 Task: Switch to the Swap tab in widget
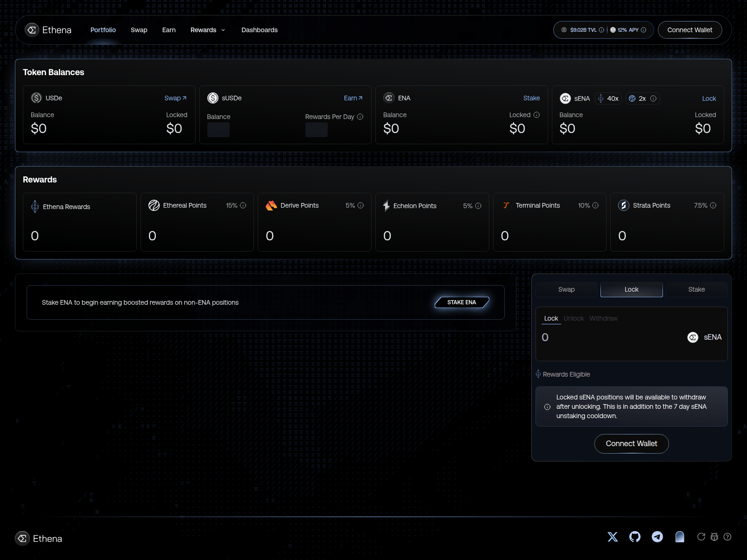[x=566, y=289]
